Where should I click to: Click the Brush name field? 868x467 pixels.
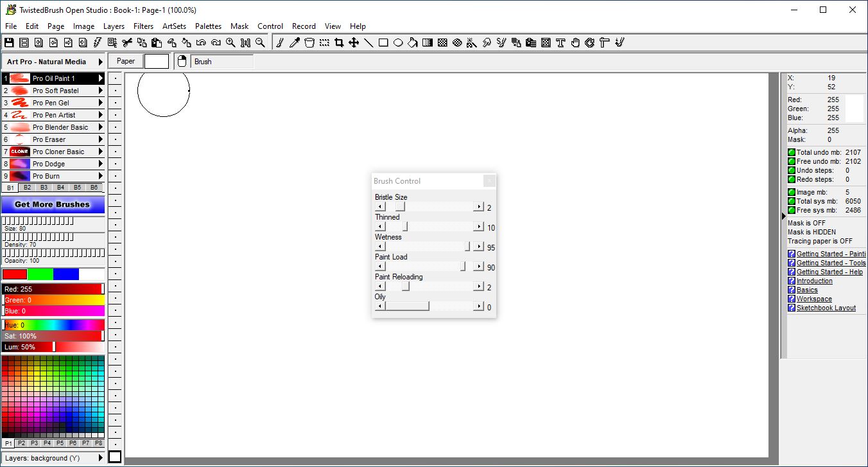pos(222,62)
